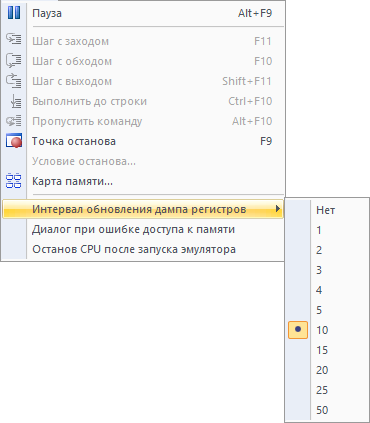
Task: Click the Step Over icon beside Шаг с обходом
Action: coord(14,61)
